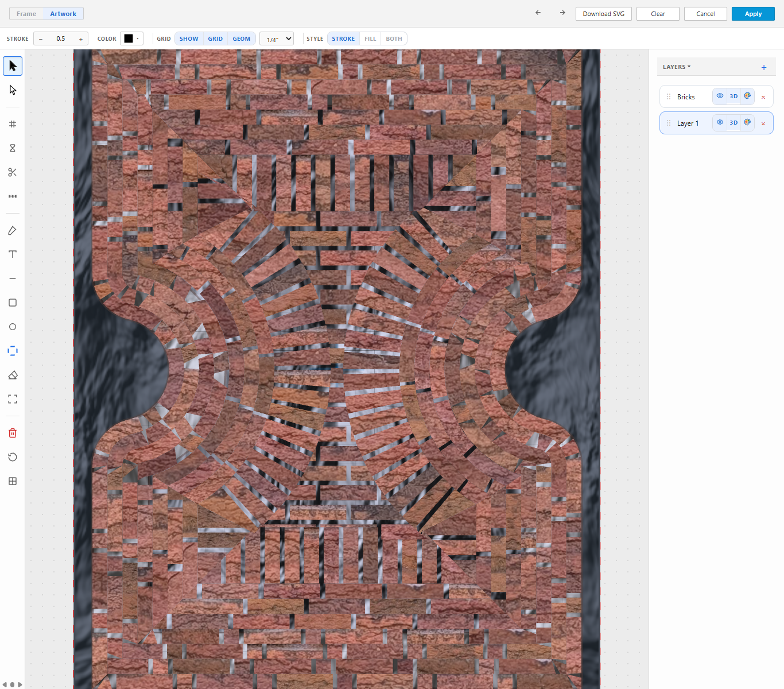The height and width of the screenshot is (689, 784).
Task: Toggle grid SHOW option
Action: click(x=189, y=38)
